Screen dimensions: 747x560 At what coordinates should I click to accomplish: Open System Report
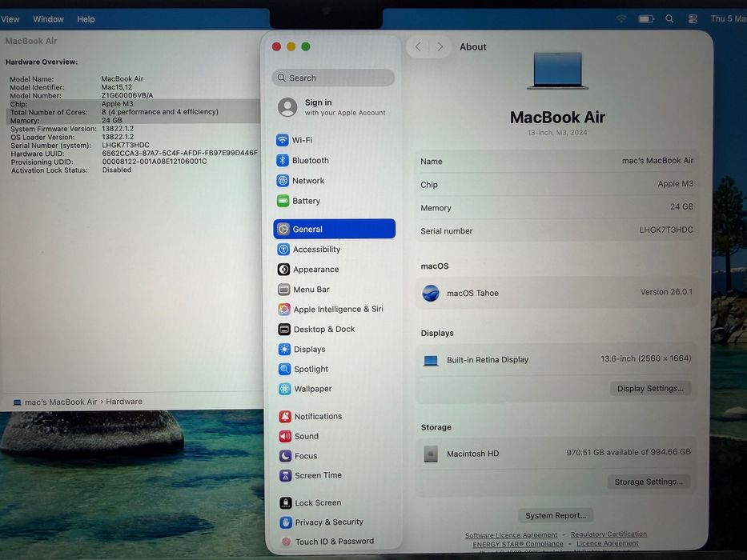click(556, 515)
